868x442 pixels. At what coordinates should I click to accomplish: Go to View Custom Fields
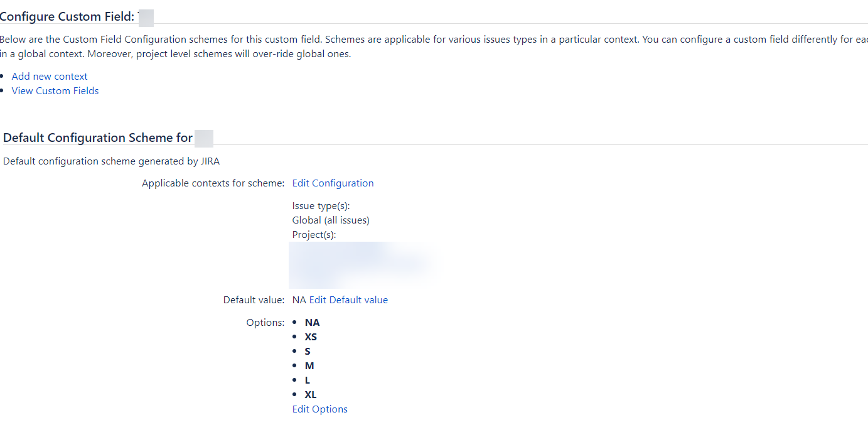click(x=55, y=90)
